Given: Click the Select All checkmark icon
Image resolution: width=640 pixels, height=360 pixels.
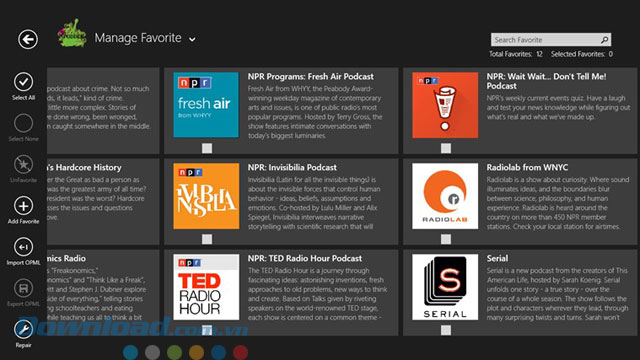Looking at the screenshot, I should (x=23, y=82).
